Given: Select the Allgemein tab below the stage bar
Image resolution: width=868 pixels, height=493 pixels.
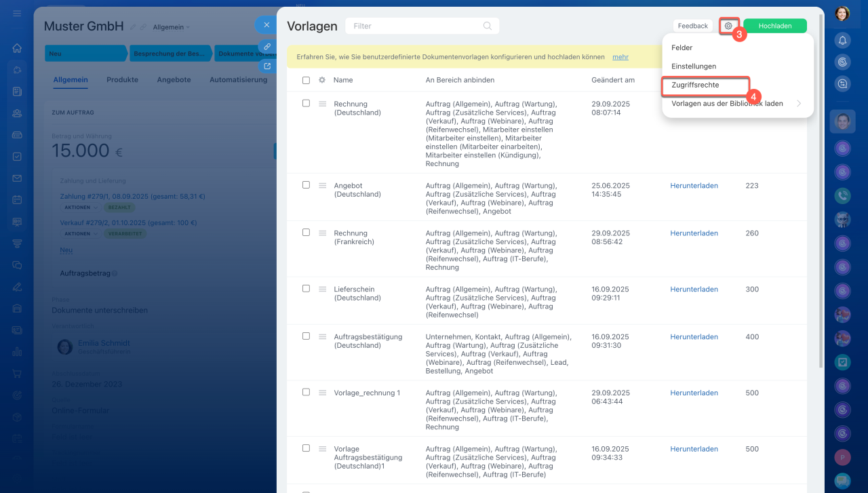Looking at the screenshot, I should 71,80.
